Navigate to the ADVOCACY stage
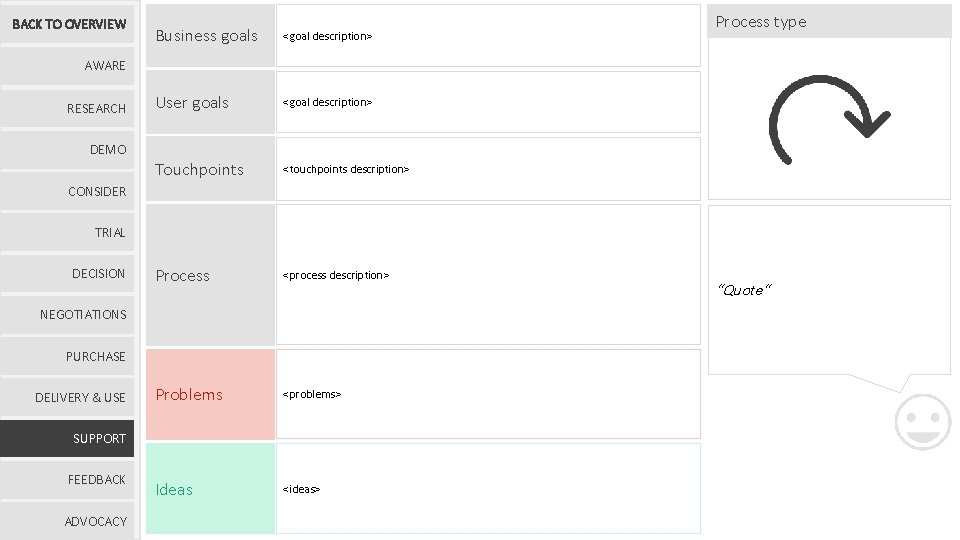The width and height of the screenshot is (960, 540). coord(68,521)
